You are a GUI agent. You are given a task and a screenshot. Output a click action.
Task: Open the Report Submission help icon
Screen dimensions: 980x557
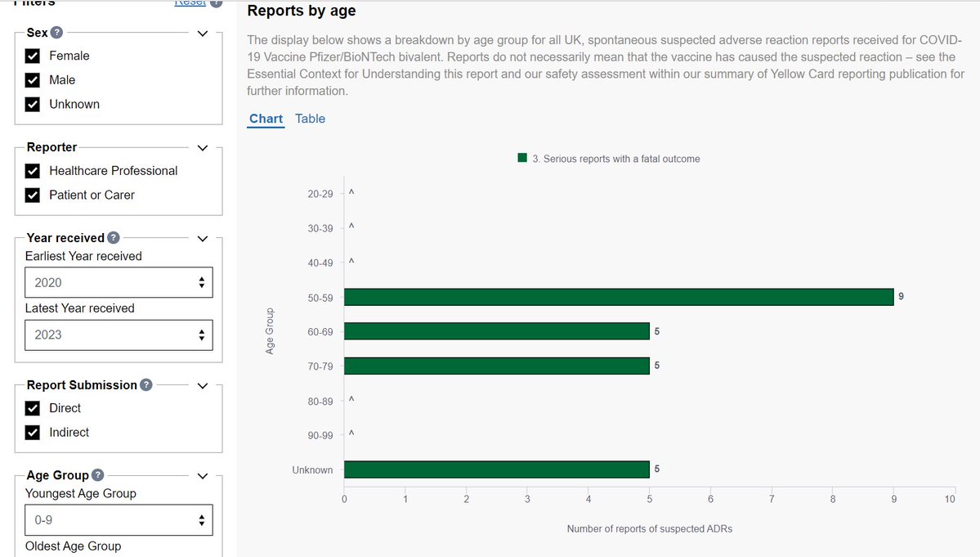pyautogui.click(x=145, y=385)
